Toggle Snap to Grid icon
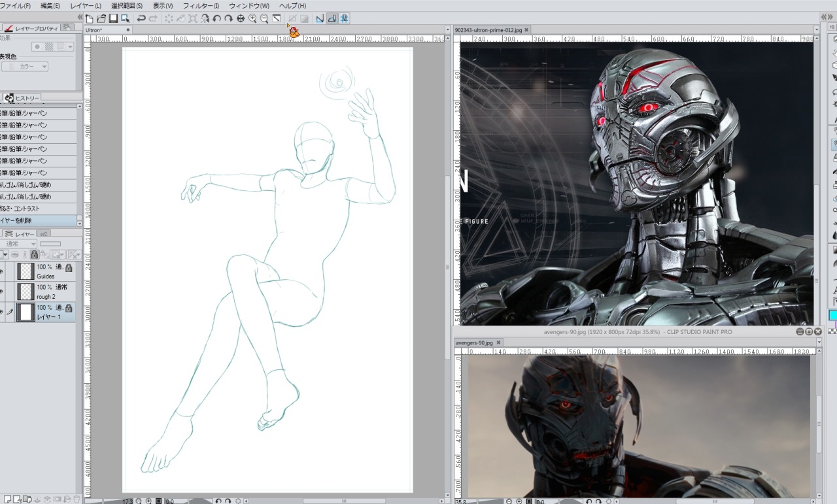Viewport: 837px width, 504px height. click(344, 19)
